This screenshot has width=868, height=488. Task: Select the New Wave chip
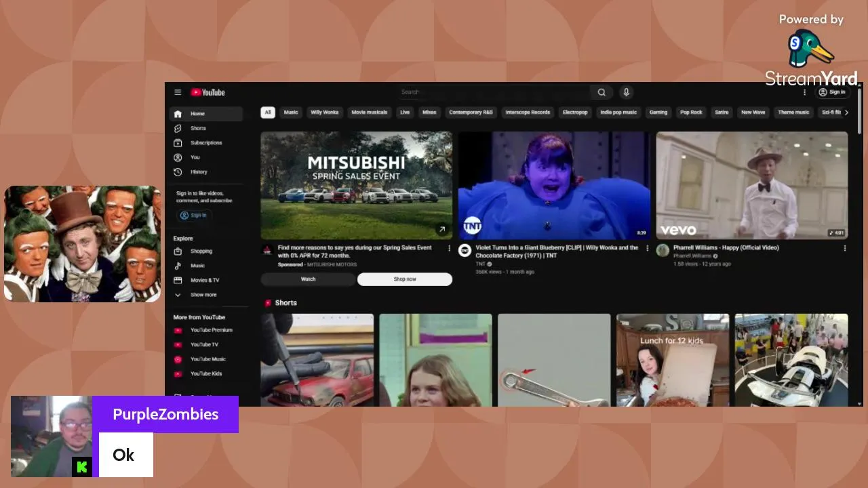(753, 113)
